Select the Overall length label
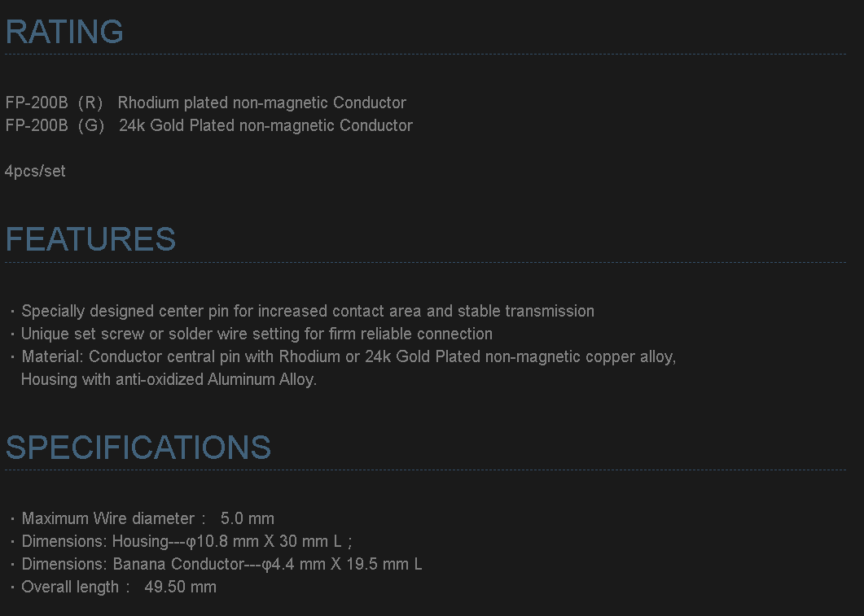The height and width of the screenshot is (616, 864). [70, 587]
